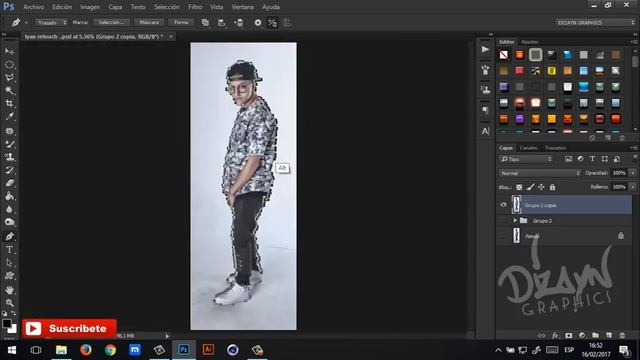
Task: Open Firefox from the taskbar
Action: tap(86, 350)
